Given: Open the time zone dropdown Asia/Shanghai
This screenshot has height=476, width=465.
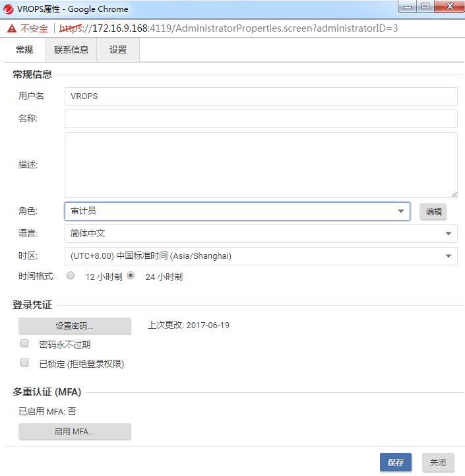Looking at the screenshot, I should [x=261, y=256].
